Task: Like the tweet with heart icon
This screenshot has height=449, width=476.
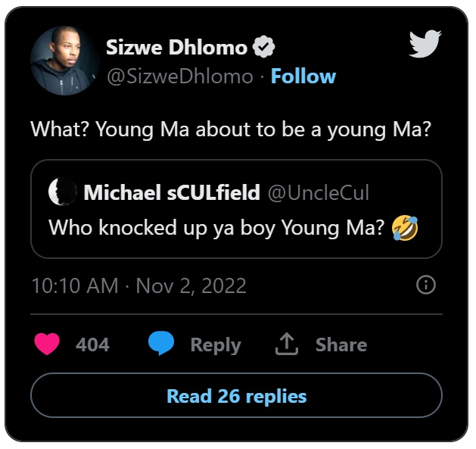Action: pos(48,345)
